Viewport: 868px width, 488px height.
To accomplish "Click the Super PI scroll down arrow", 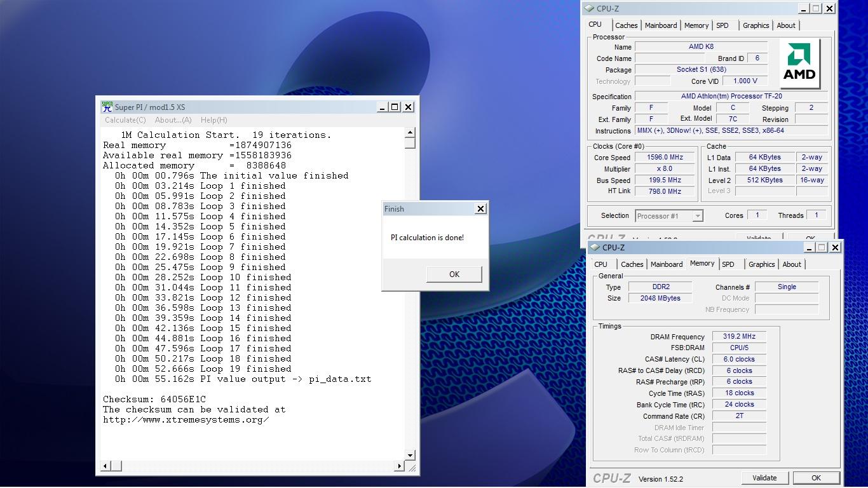I will (x=410, y=455).
